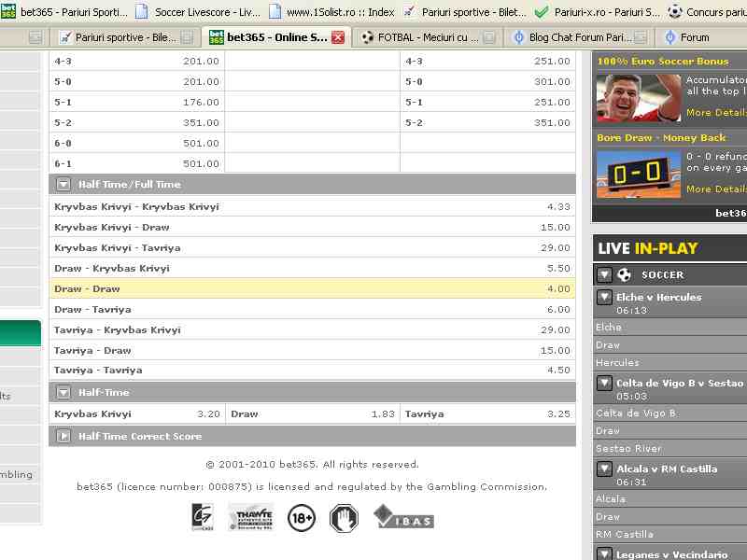Image resolution: width=747 pixels, height=560 pixels.
Task: Select Tavriya - Kryvbas Krivyi at 29.00
Action: (x=312, y=329)
